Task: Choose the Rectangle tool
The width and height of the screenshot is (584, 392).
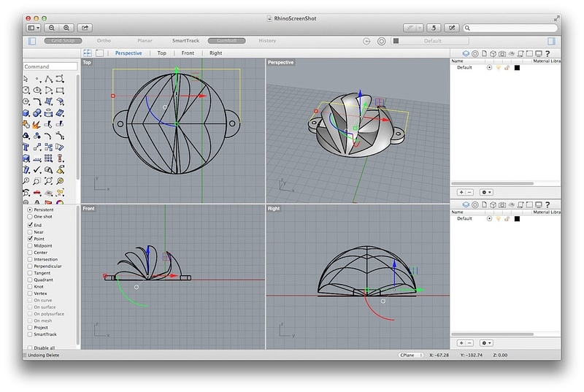Action: (60, 90)
